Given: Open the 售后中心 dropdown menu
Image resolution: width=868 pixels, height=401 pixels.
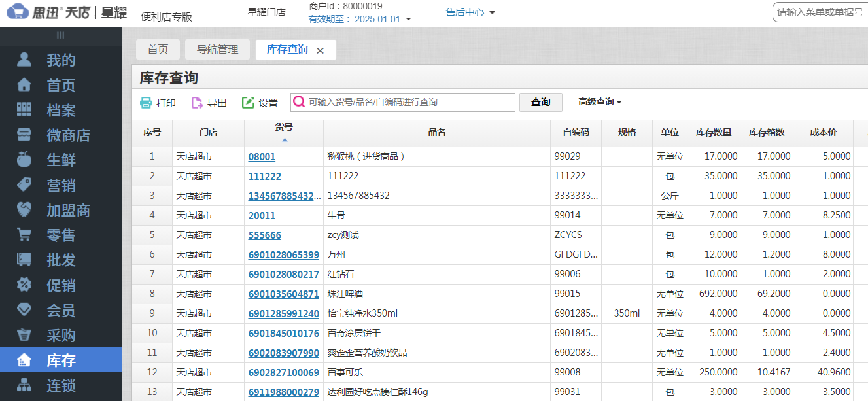Looking at the screenshot, I should tap(470, 12).
